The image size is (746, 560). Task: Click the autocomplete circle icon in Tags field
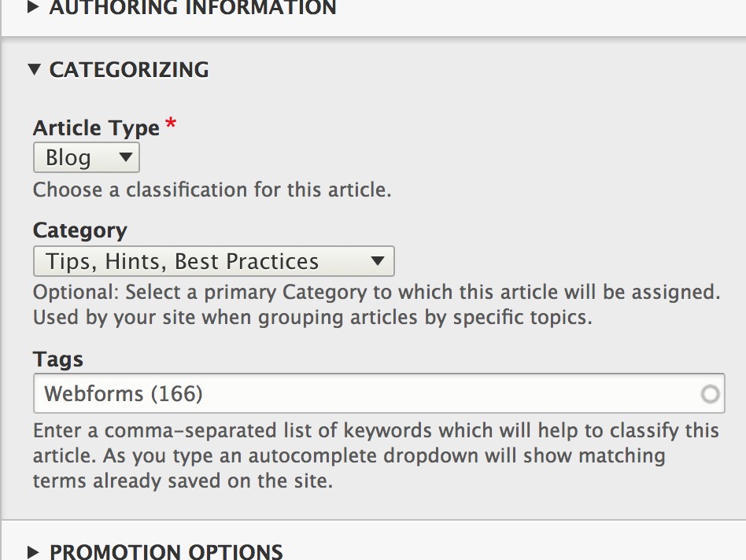(710, 394)
